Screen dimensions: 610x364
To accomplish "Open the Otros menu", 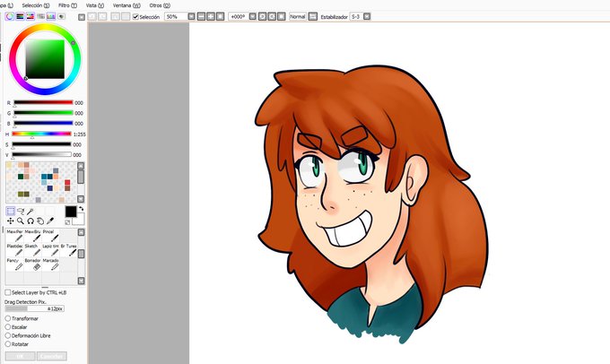I will pos(160,5).
